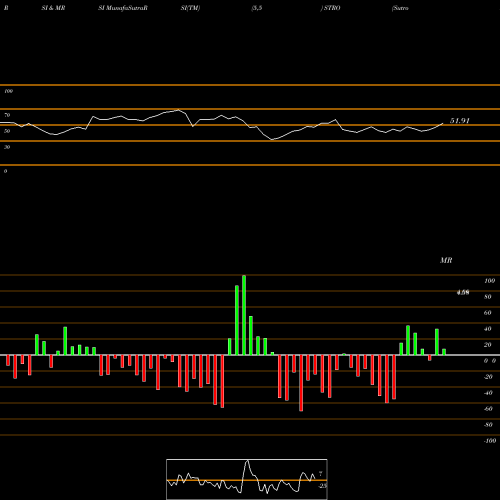Click the '(Sutro' header text
This screenshot has height=500, width=500.
(400, 8)
